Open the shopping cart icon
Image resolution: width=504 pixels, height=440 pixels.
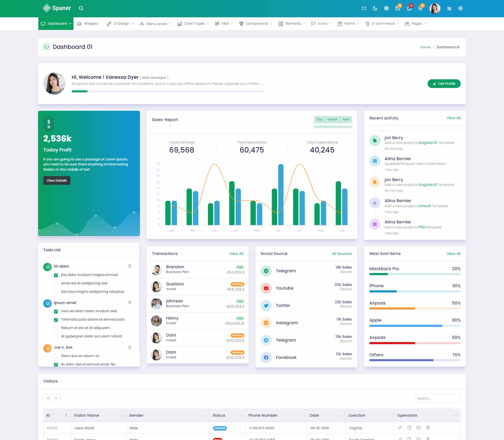(x=420, y=8)
